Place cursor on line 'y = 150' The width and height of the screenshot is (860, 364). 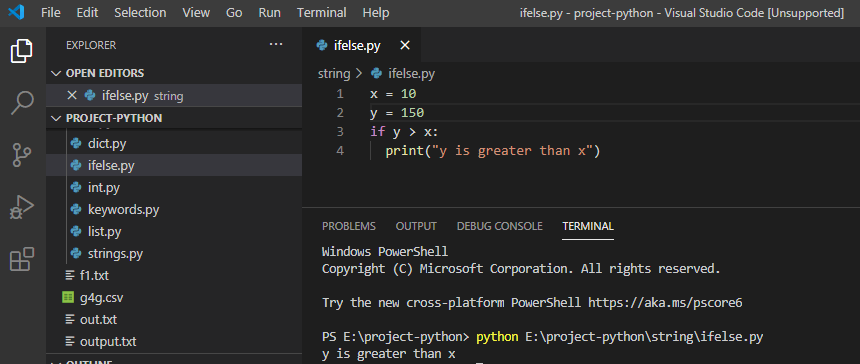(x=397, y=113)
